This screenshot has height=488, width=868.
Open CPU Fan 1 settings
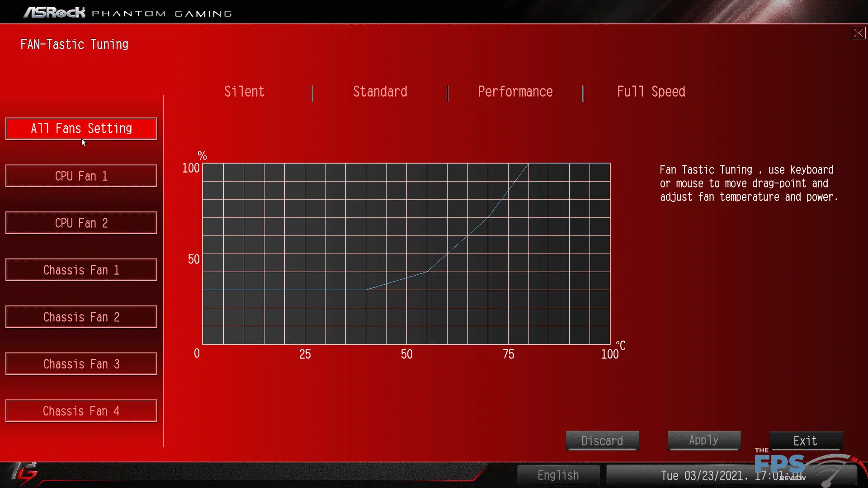tap(81, 176)
